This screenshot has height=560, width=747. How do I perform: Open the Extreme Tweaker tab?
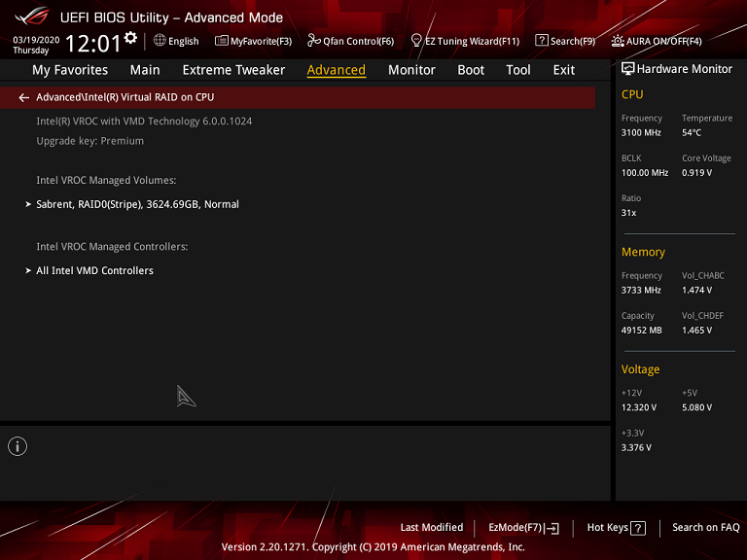233,70
